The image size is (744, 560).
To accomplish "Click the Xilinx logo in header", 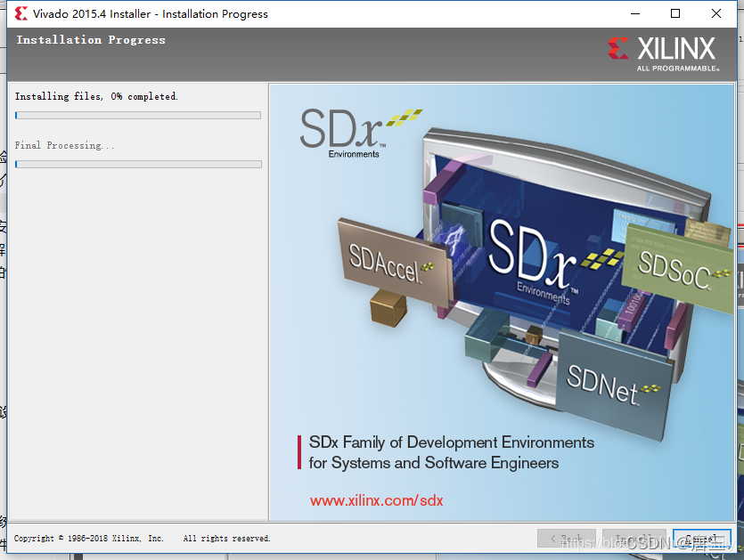I will tap(663, 52).
